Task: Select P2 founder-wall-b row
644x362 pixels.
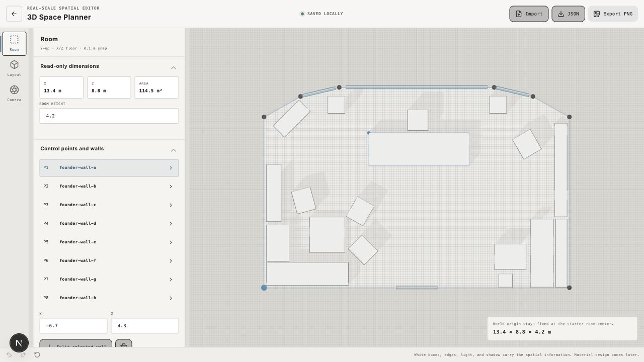Action: coord(109,187)
